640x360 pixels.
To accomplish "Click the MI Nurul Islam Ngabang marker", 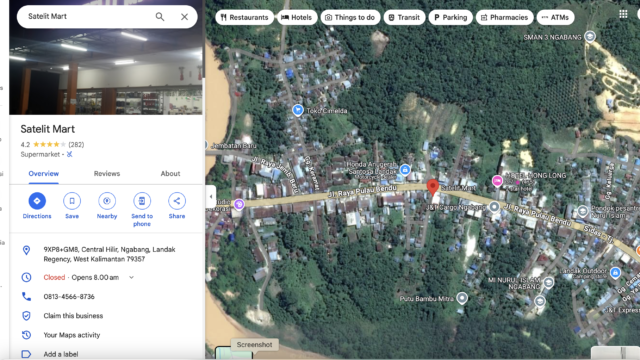I will [x=549, y=282].
